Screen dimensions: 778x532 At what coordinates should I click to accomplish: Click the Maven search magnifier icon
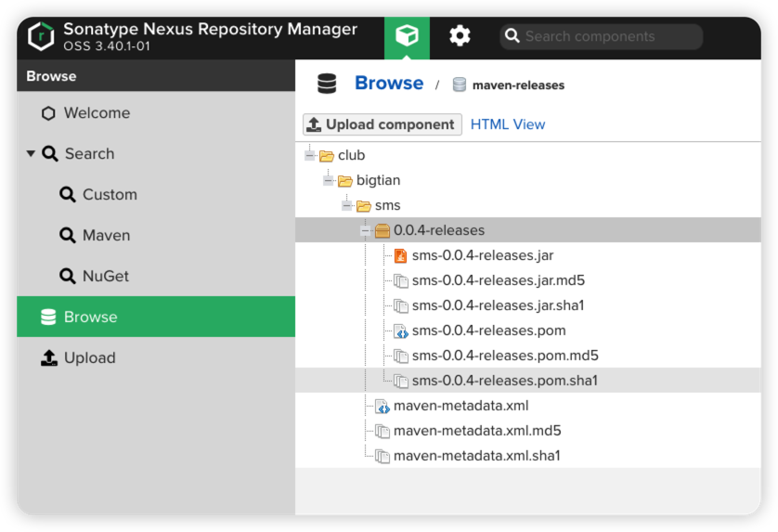68,235
